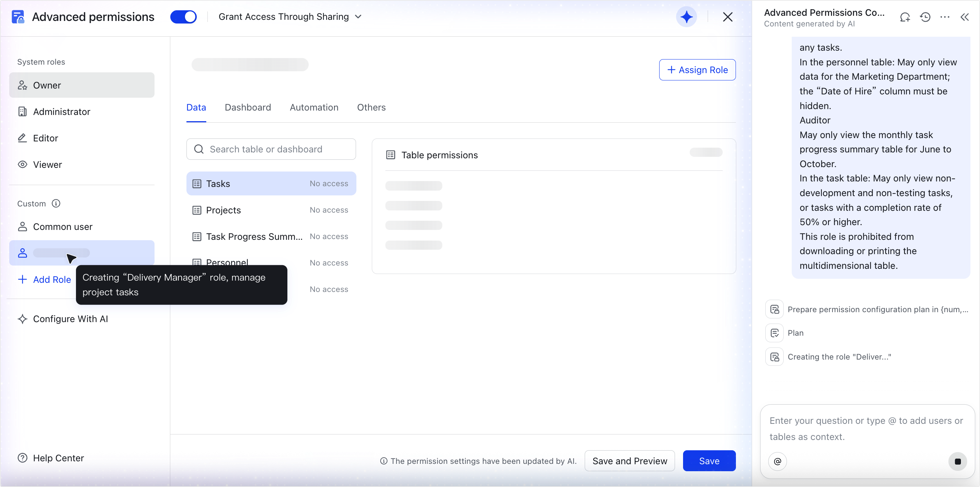Stop AI generation with stop button
Viewport: 980px width, 487px height.
click(x=958, y=462)
